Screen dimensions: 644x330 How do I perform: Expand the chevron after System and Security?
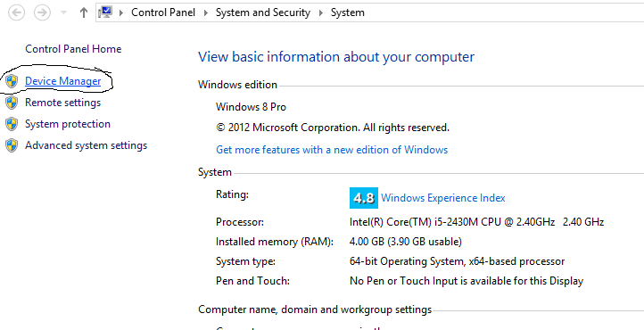click(321, 12)
